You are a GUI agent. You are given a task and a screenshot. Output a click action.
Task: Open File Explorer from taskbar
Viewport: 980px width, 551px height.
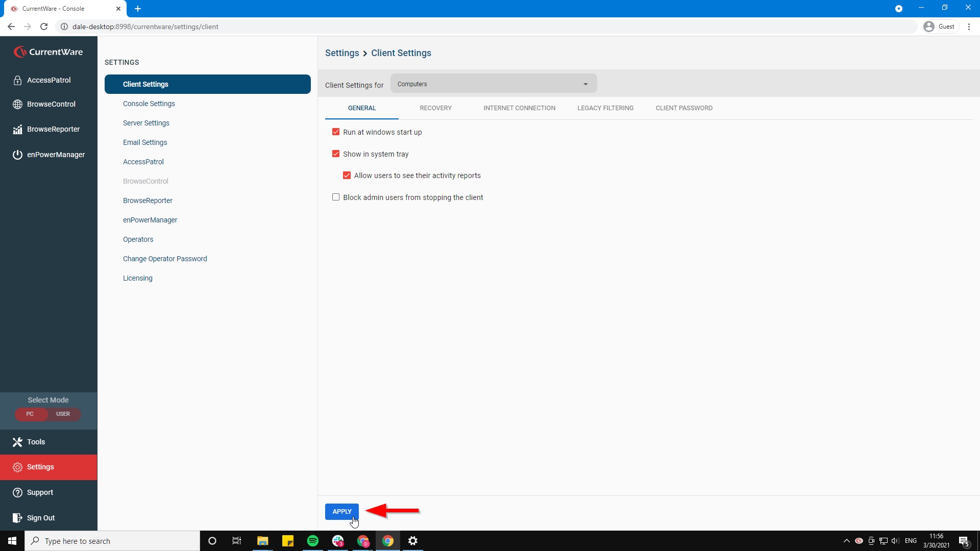(262, 541)
